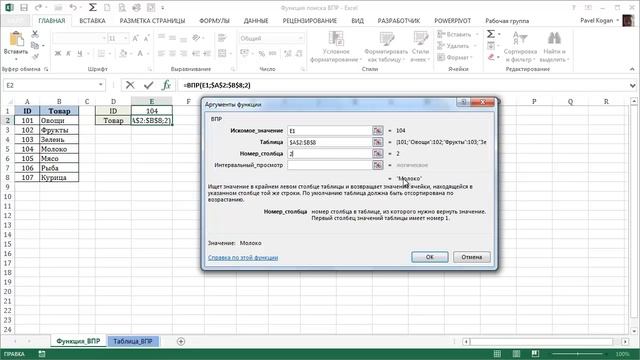Click the Cut scissors icon

[35, 34]
